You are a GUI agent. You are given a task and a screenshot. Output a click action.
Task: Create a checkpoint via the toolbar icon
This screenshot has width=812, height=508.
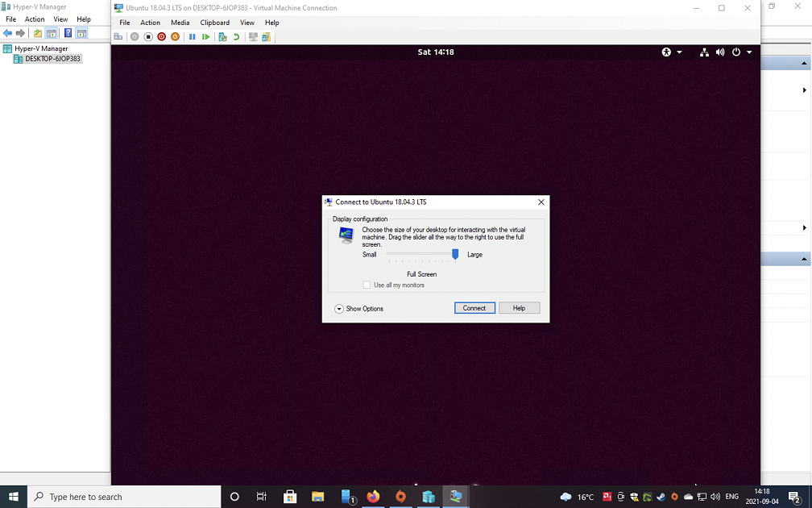point(222,37)
